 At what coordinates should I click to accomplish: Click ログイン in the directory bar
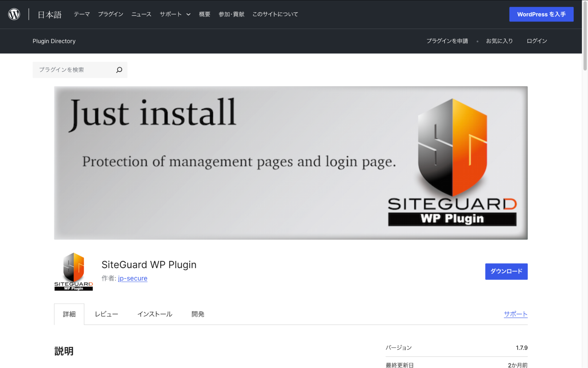[x=537, y=41]
